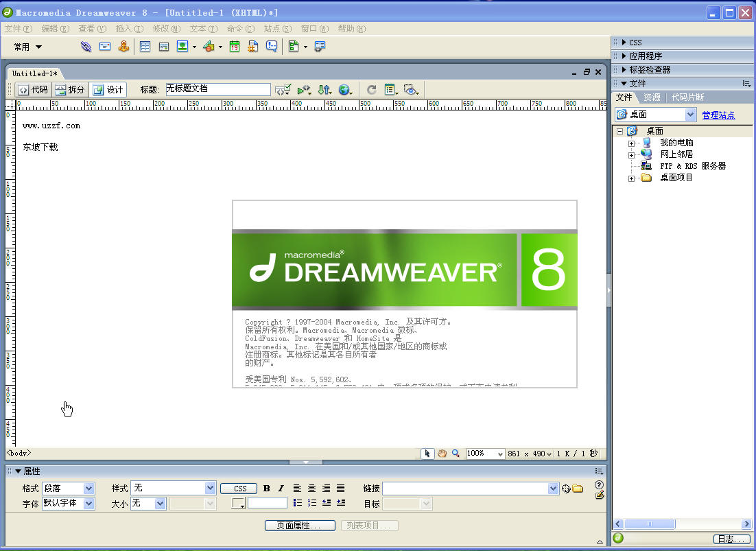This screenshot has width=756, height=551.
Task: Switch to the 代码片断 tab
Action: click(x=687, y=97)
